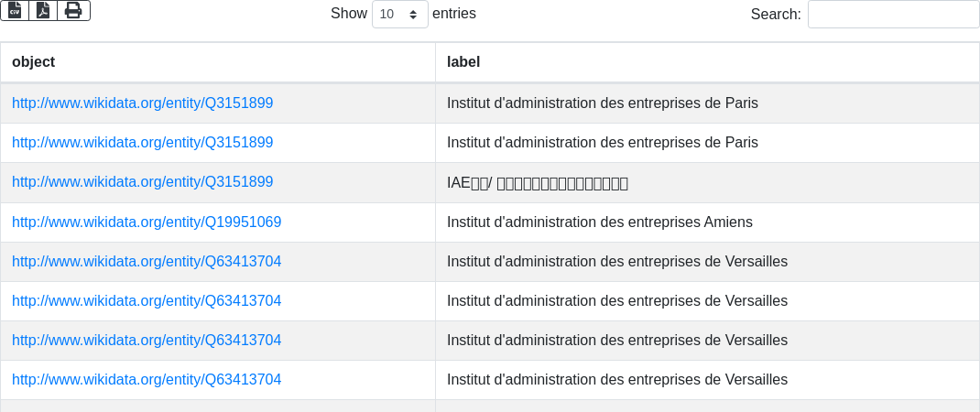Open the second Q63413704 entity link
The width and height of the screenshot is (980, 412).
pos(147,301)
